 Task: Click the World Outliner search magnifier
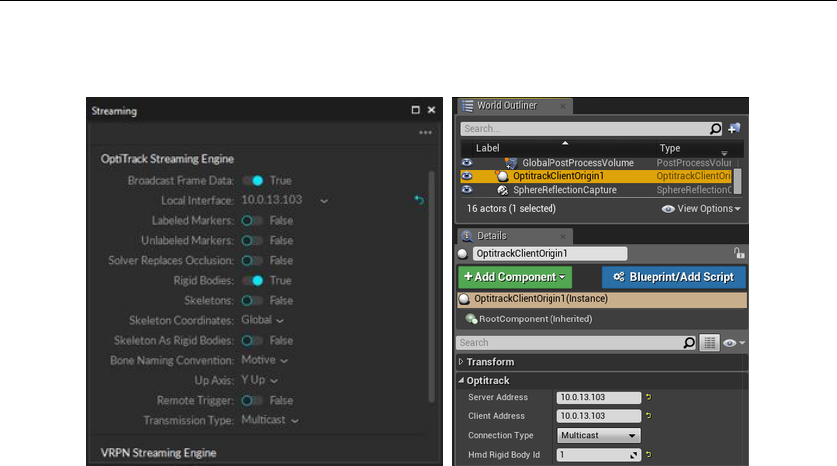715,129
